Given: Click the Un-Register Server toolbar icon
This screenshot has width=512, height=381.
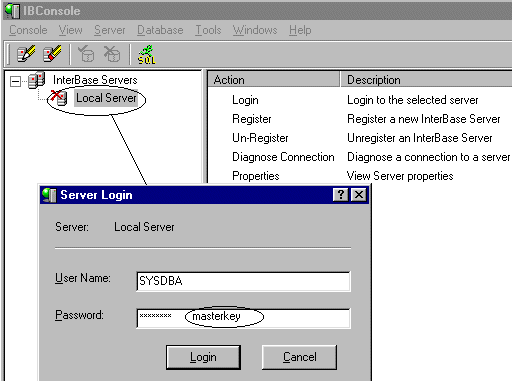Looking at the screenshot, I should pyautogui.click(x=52, y=54).
